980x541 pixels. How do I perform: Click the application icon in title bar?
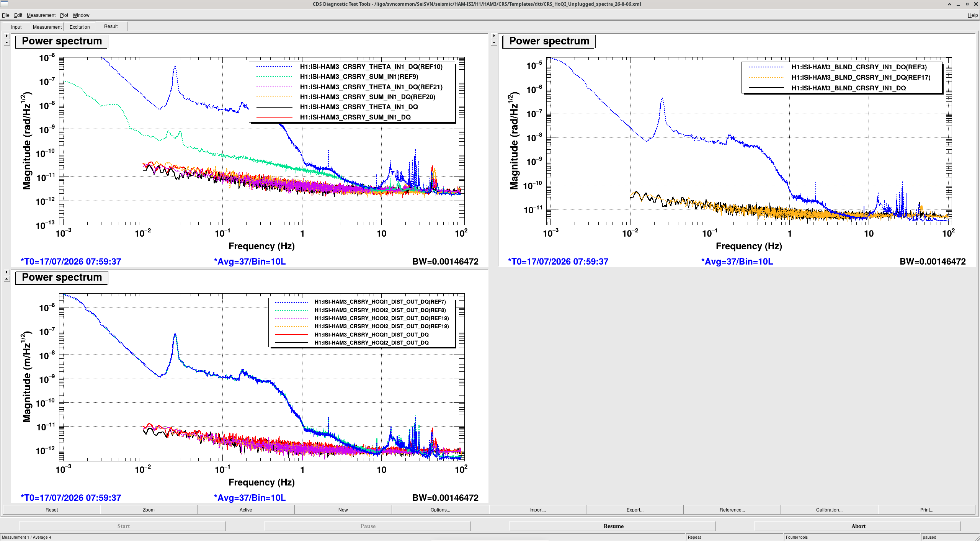click(x=4, y=4)
